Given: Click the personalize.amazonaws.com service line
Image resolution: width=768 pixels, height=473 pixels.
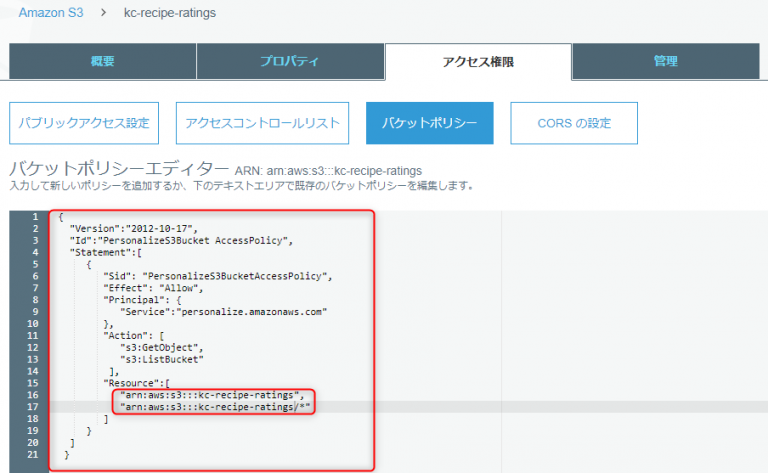Looking at the screenshot, I should 223,312.
